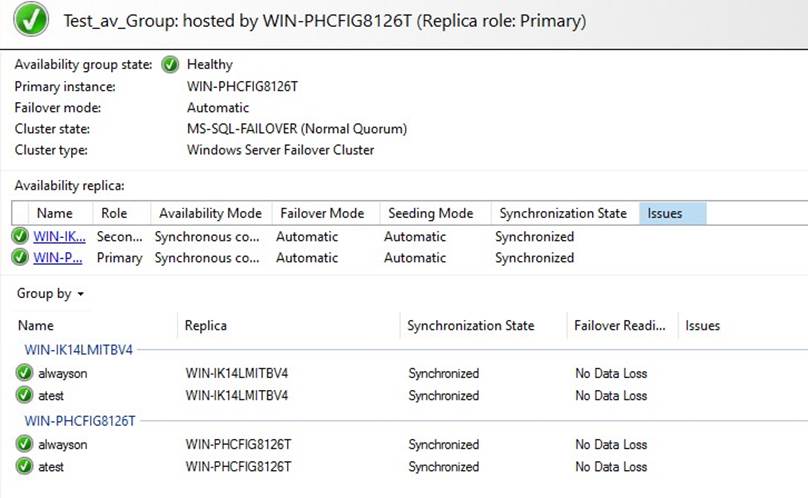Click the status icon of the Primary replica row
808x498 pixels.
click(20, 258)
